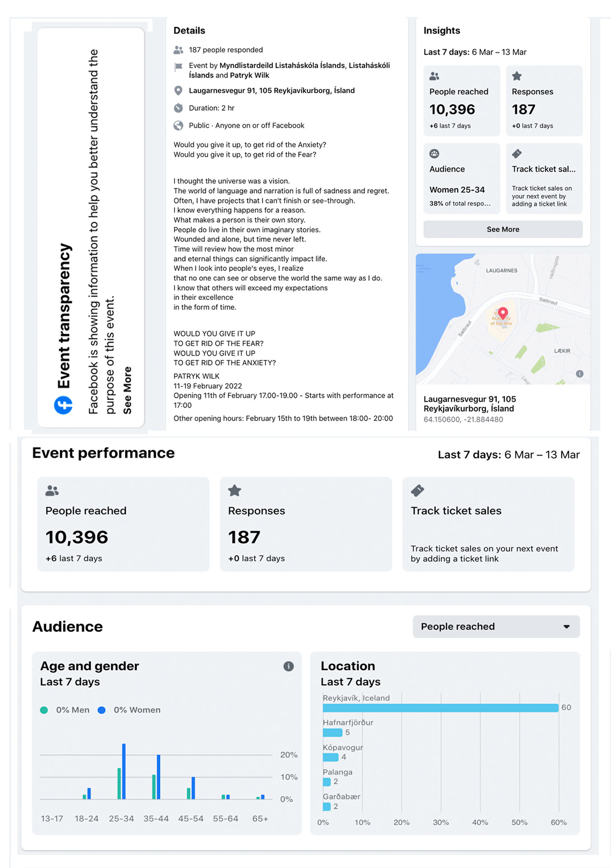Click the map info icon
The height and width of the screenshot is (868, 611).
pyautogui.click(x=579, y=374)
